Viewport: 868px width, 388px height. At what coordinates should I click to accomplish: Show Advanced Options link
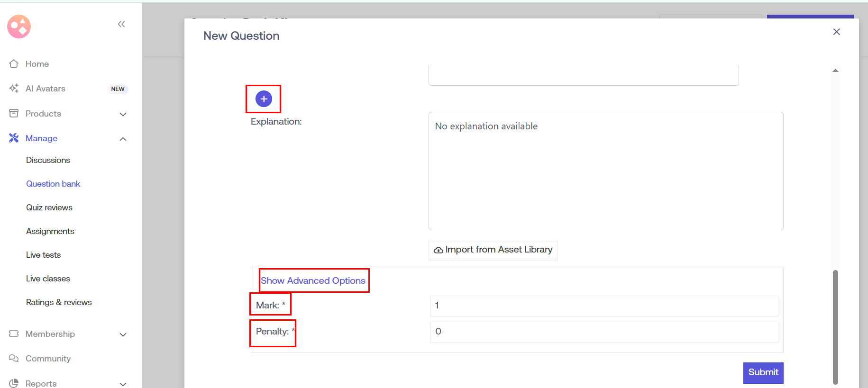(x=313, y=280)
